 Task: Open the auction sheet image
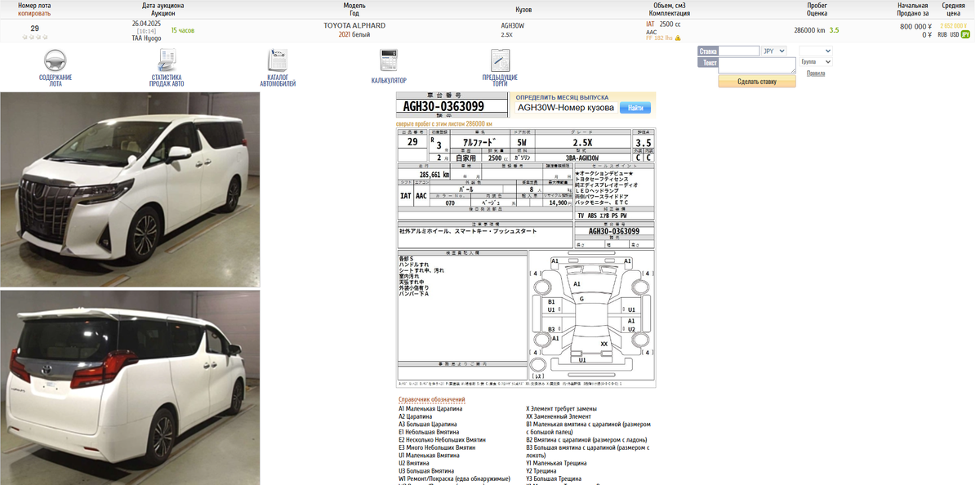pyautogui.click(x=526, y=258)
